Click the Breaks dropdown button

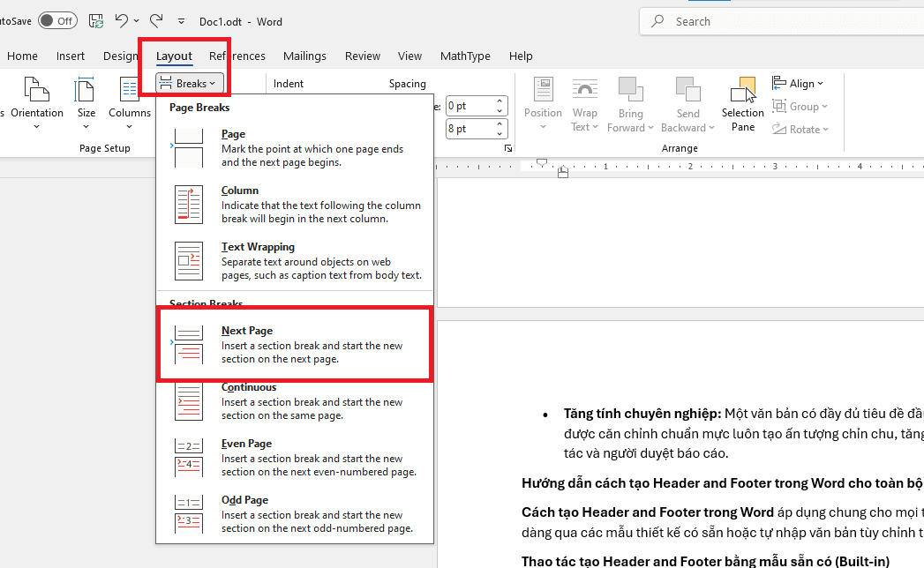pos(190,84)
